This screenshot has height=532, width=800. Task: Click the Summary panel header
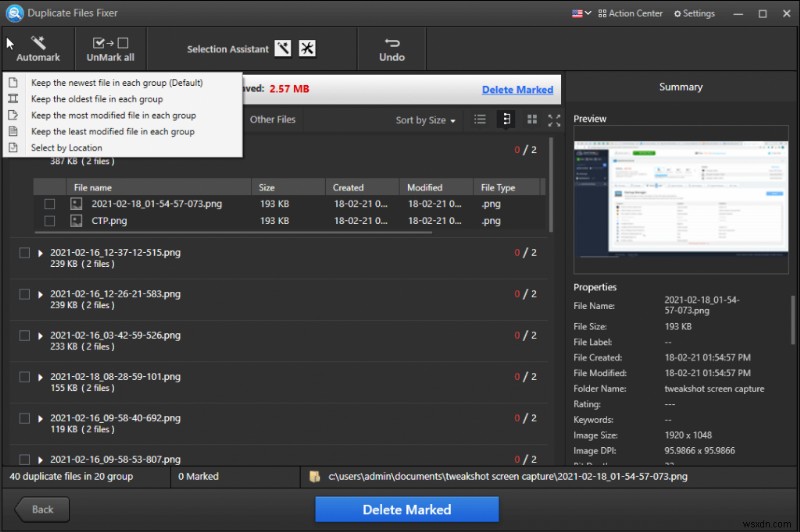[681, 87]
